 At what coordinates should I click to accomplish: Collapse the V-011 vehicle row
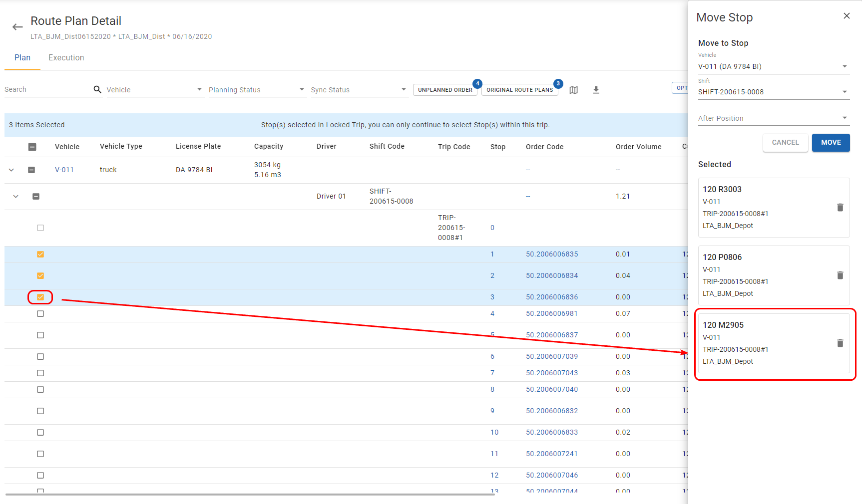point(11,170)
